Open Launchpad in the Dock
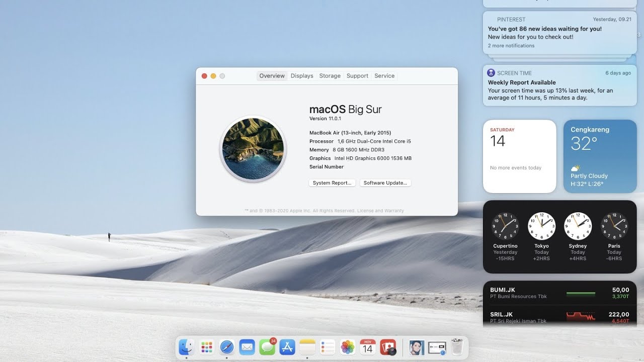 coord(207,347)
